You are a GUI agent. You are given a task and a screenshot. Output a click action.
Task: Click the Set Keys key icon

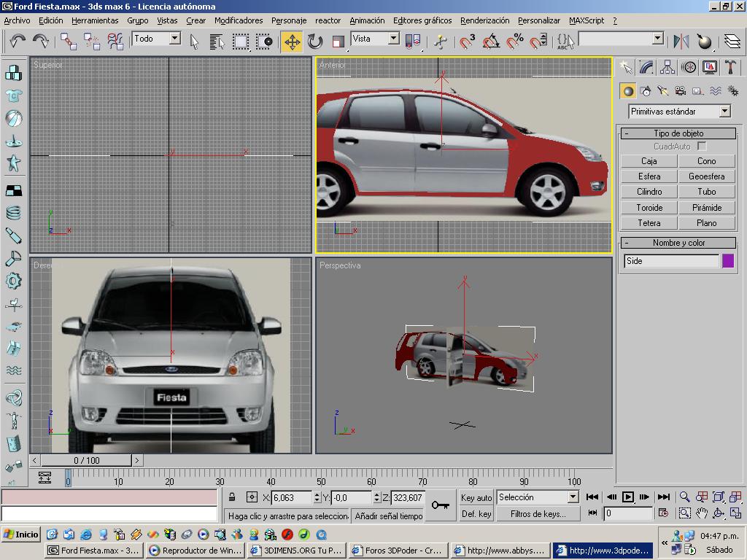440,505
